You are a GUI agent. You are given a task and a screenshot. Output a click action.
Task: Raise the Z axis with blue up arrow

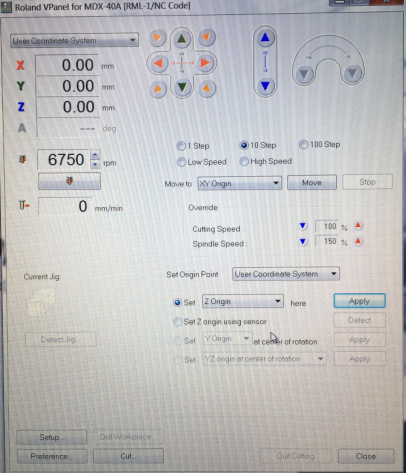(x=265, y=38)
